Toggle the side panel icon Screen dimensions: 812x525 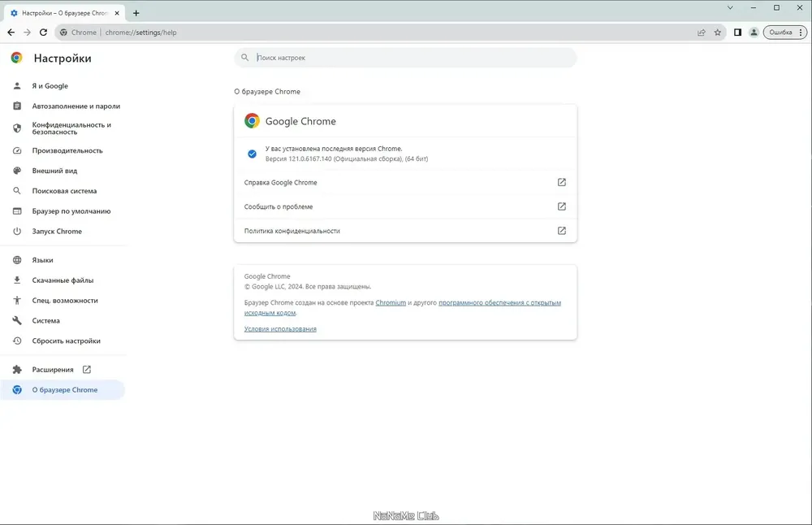tap(737, 33)
